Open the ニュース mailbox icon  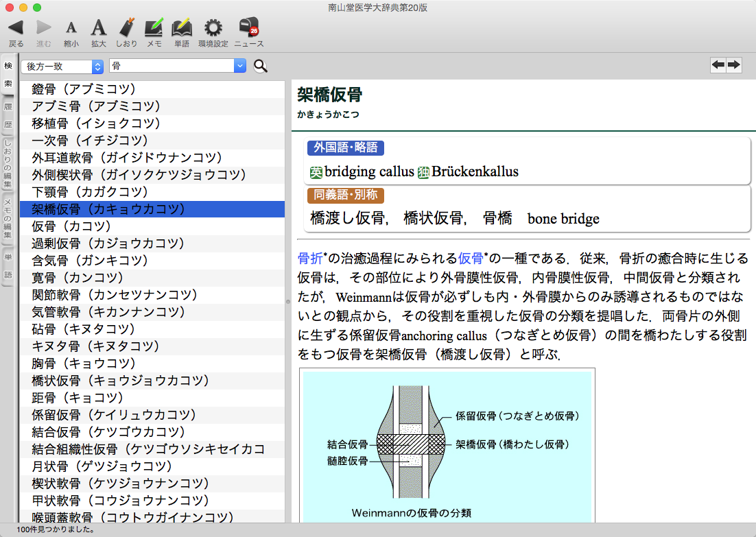[248, 28]
